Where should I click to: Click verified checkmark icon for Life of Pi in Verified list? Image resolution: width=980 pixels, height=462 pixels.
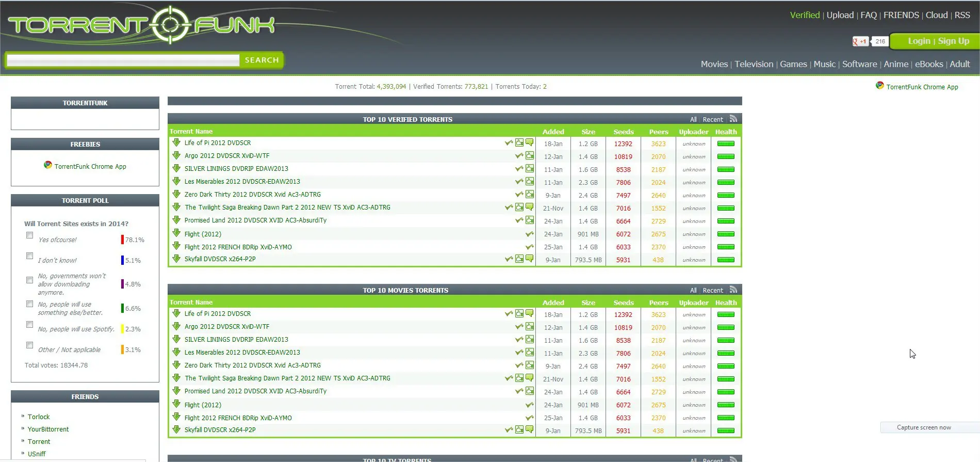(509, 142)
